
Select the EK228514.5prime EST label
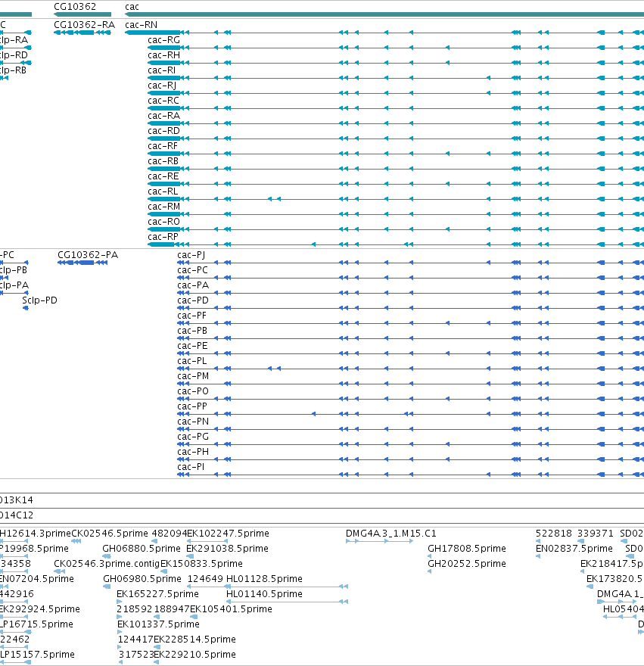[195, 640]
